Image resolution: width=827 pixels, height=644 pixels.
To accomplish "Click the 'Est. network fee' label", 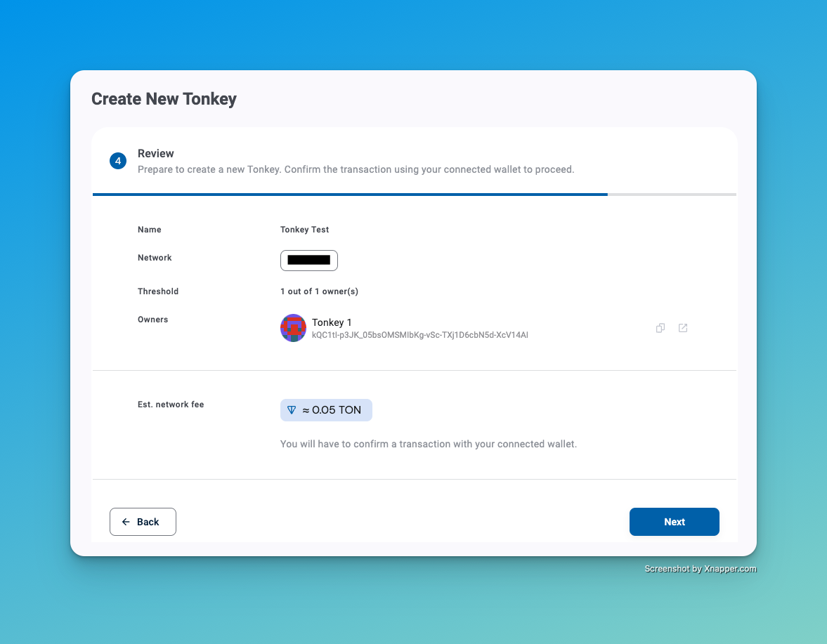I will tap(171, 405).
